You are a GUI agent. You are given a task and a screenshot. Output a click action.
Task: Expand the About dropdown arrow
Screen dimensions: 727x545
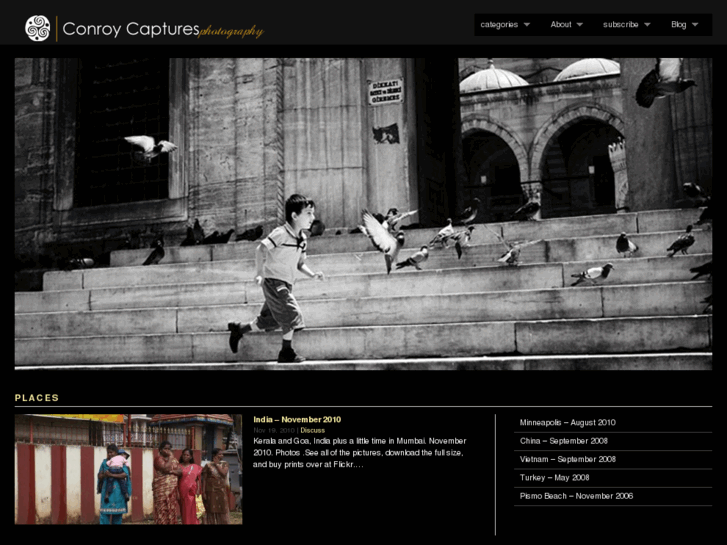[580, 25]
